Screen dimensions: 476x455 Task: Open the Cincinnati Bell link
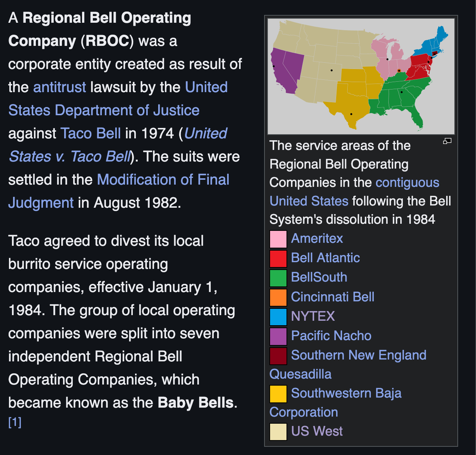(332, 297)
